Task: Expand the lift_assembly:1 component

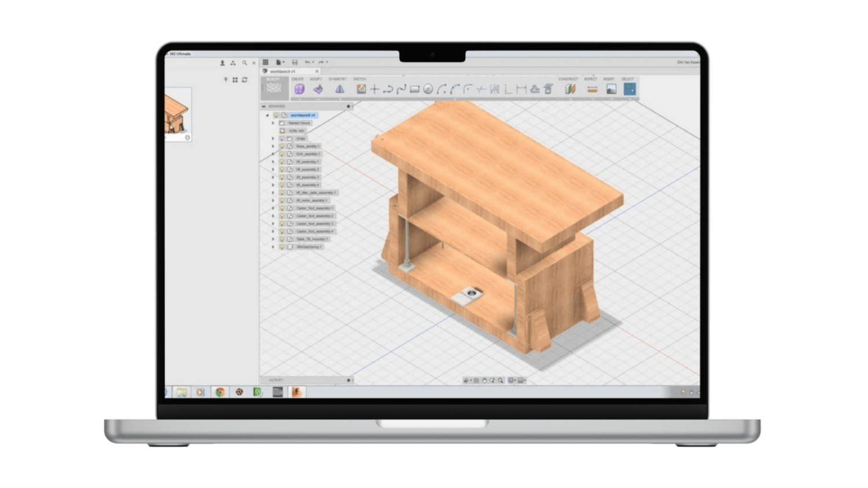Action: tap(273, 162)
